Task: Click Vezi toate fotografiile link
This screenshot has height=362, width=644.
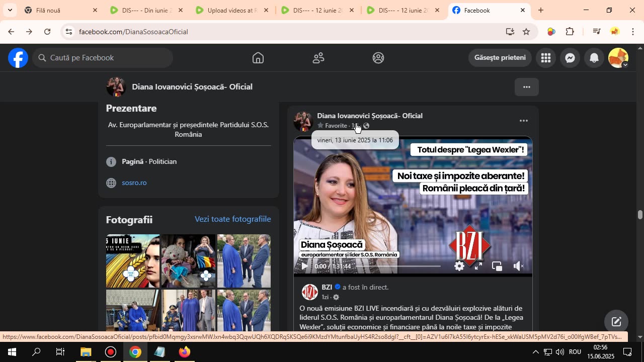Action: [233, 219]
